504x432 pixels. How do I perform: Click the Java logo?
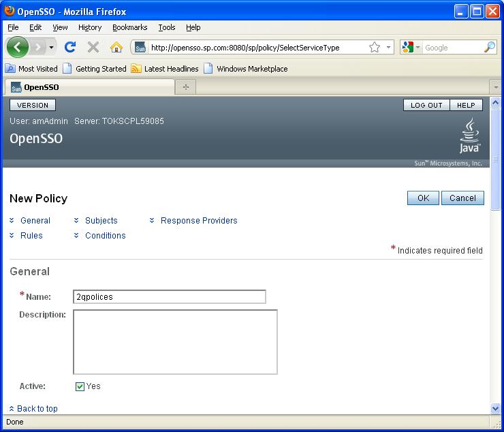click(x=470, y=136)
